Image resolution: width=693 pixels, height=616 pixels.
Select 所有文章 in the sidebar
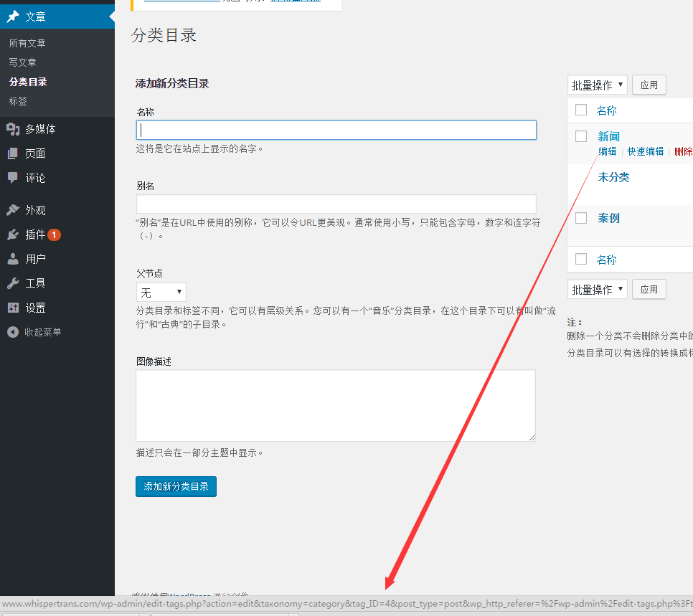[x=33, y=42]
